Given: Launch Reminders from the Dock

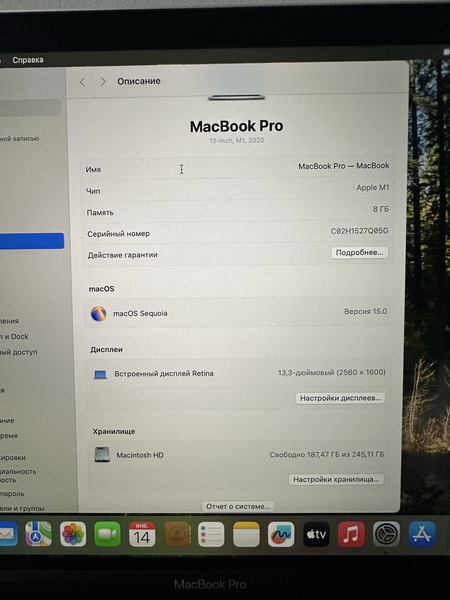Looking at the screenshot, I should coord(211,534).
